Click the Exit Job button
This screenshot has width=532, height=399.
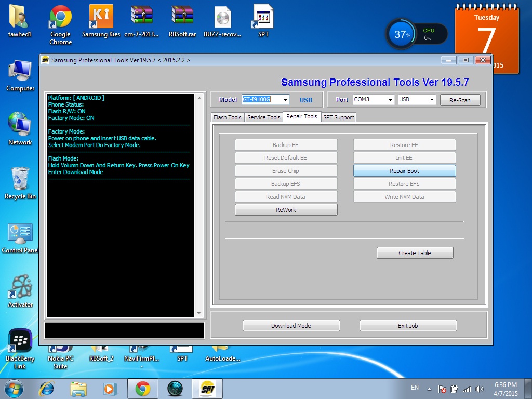(408, 326)
